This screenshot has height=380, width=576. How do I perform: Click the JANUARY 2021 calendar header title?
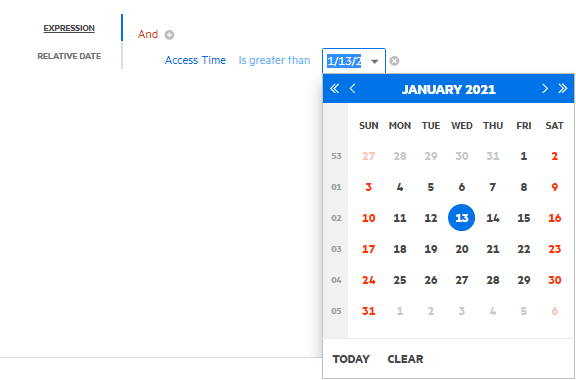coord(449,89)
